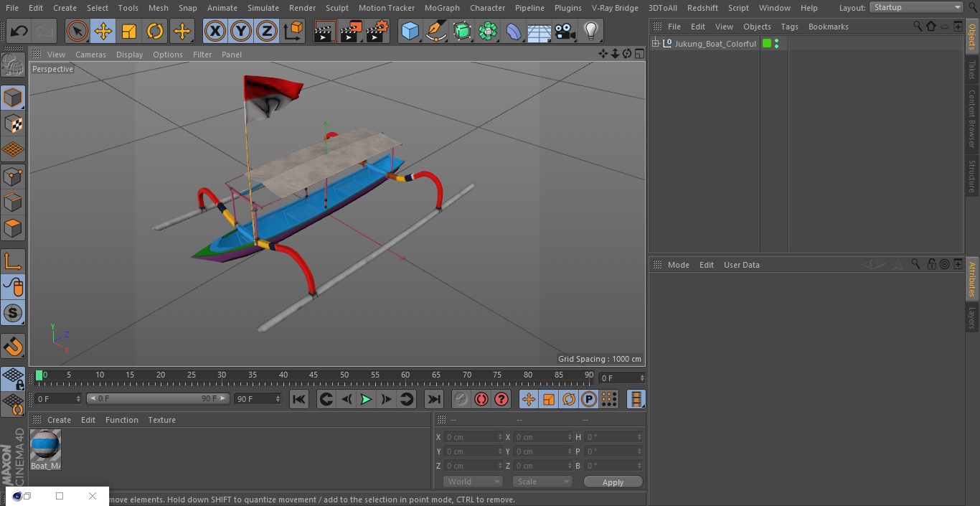Activate the Move tool
Viewport: 980px width, 506px height.
(103, 31)
